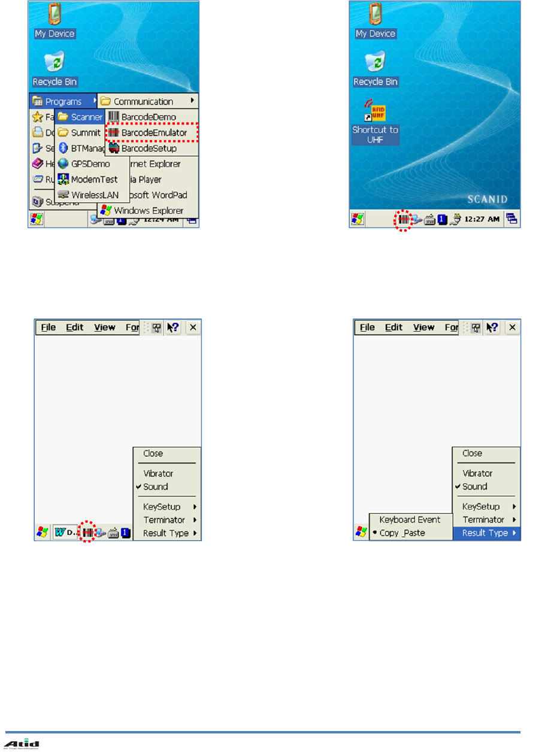560x752 pixels.
Task: Click the network connection tray icon beside 12:27 AM
Action: tap(417, 219)
